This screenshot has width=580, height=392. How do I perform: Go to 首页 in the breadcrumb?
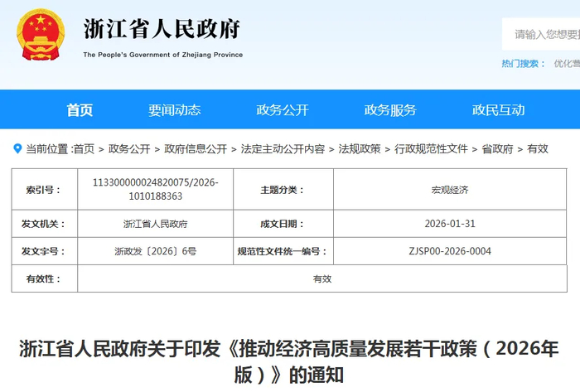click(x=85, y=149)
